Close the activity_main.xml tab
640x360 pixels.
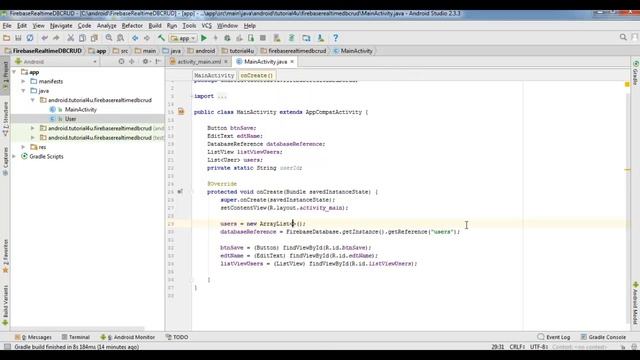pyautogui.click(x=226, y=62)
